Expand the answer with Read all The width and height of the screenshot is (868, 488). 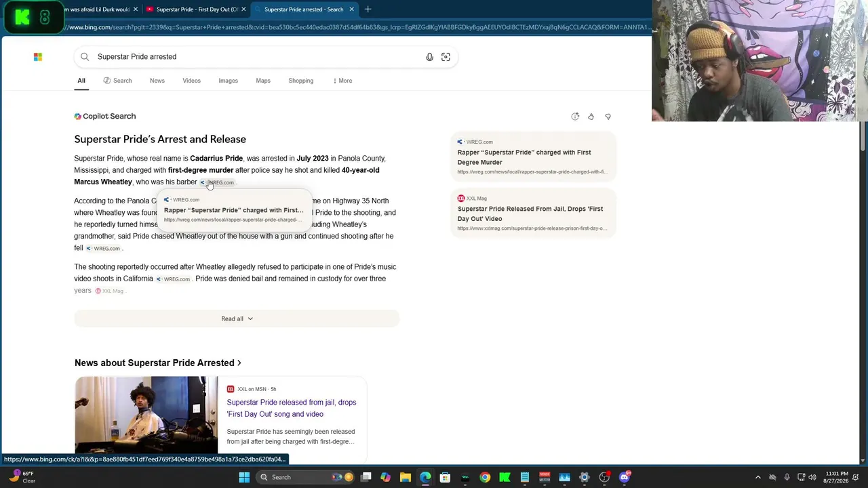pyautogui.click(x=237, y=319)
